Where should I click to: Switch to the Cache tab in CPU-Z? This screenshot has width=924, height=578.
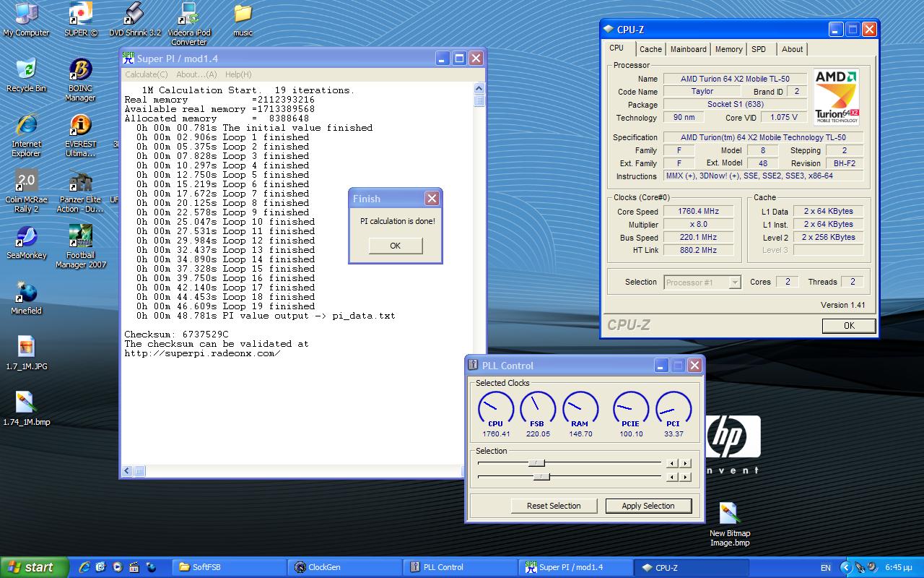[650, 49]
